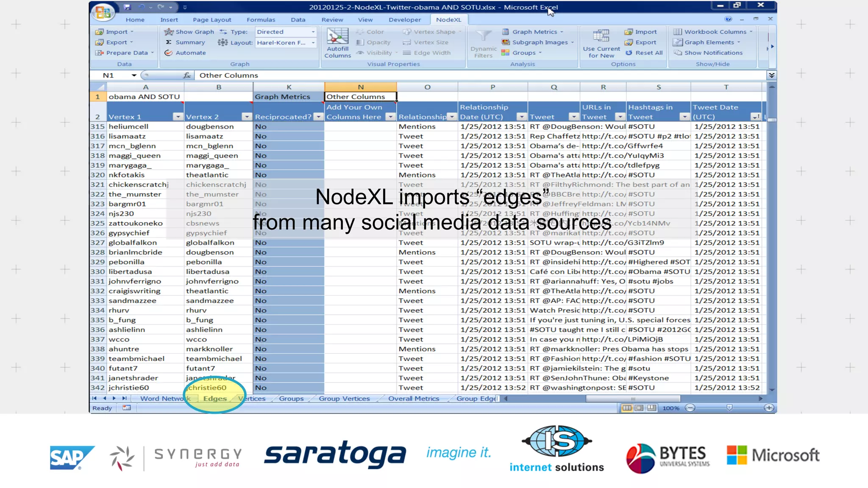The image size is (868, 488).
Task: Go to next sheet tab arrow
Action: click(114, 398)
